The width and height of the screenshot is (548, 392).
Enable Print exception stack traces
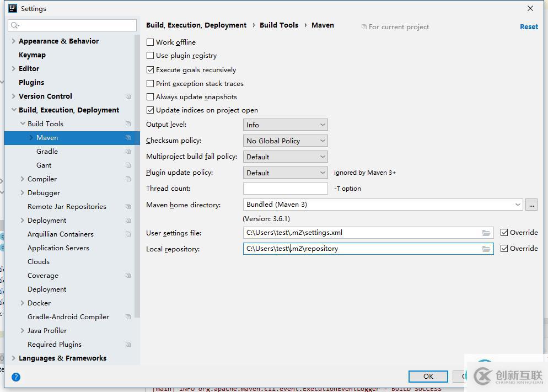[151, 83]
